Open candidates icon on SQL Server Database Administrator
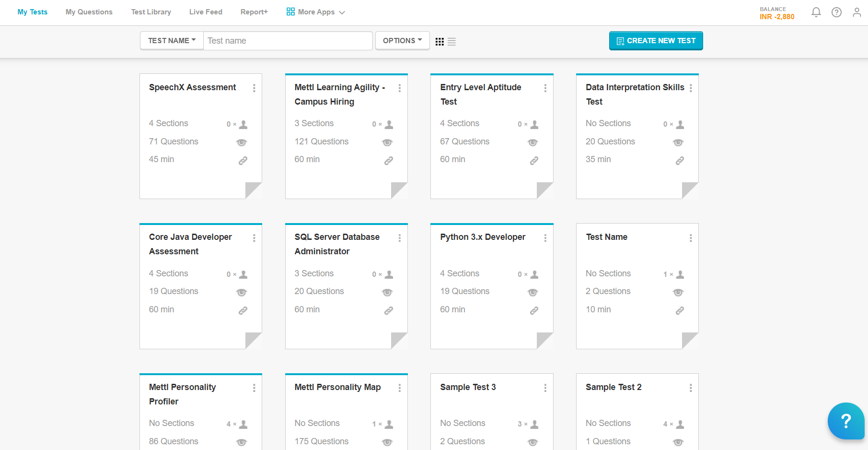This screenshot has height=450, width=868. click(x=389, y=274)
